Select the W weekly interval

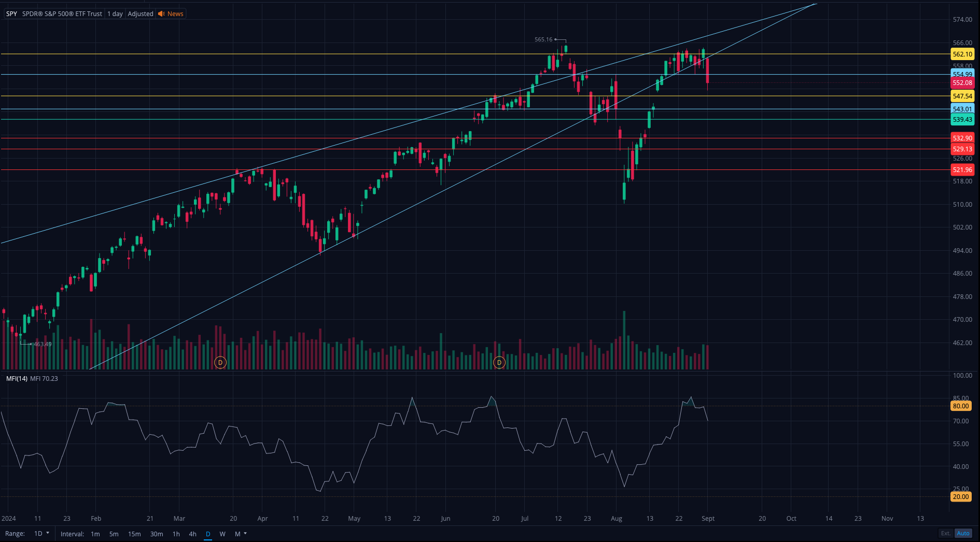tap(222, 534)
